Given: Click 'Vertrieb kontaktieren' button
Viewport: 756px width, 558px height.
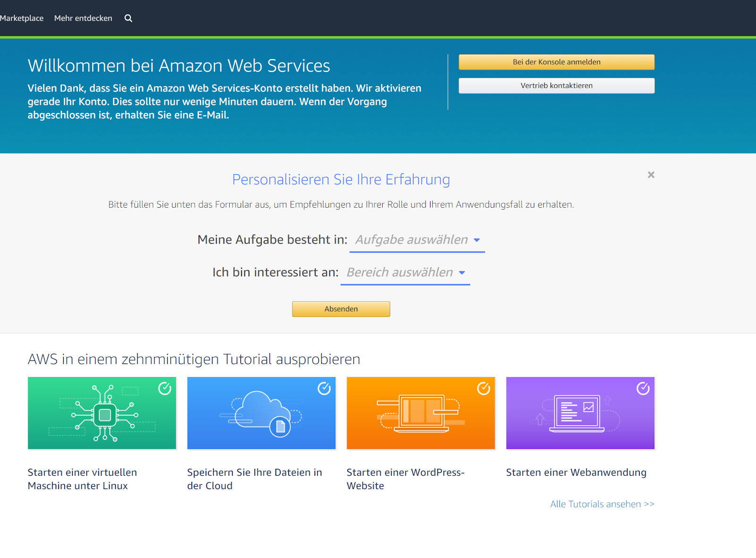Looking at the screenshot, I should (x=557, y=86).
